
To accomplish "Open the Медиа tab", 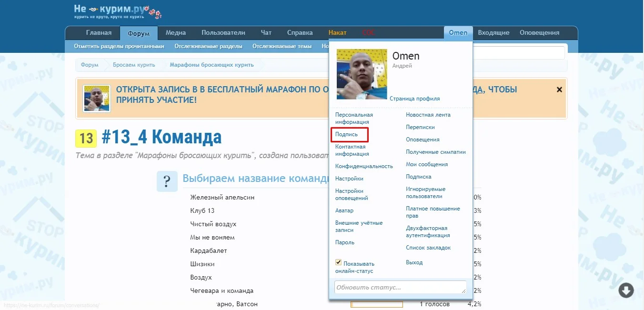I will pyautogui.click(x=176, y=33).
